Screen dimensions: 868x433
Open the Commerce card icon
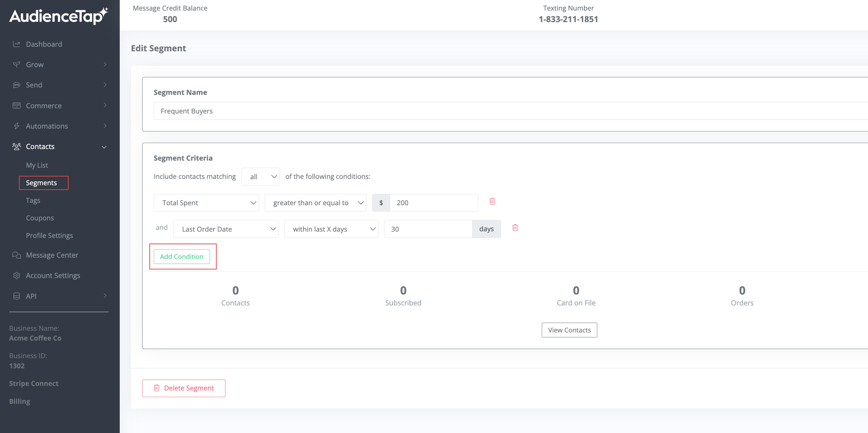point(17,105)
